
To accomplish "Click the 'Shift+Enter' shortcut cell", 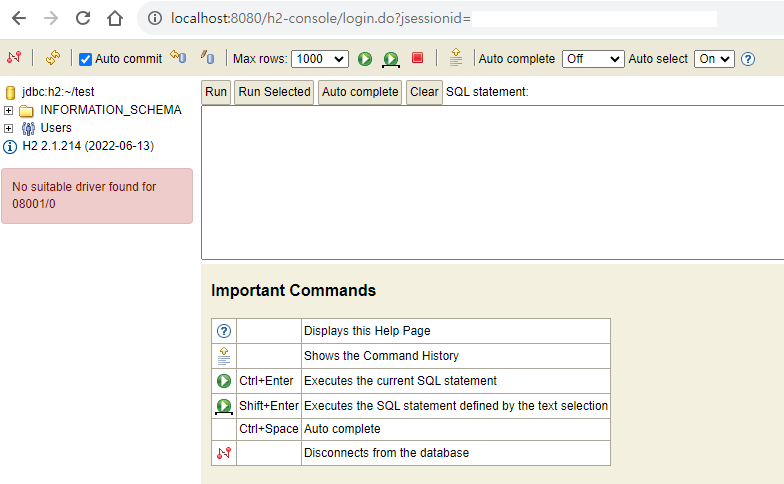I will 268,406.
